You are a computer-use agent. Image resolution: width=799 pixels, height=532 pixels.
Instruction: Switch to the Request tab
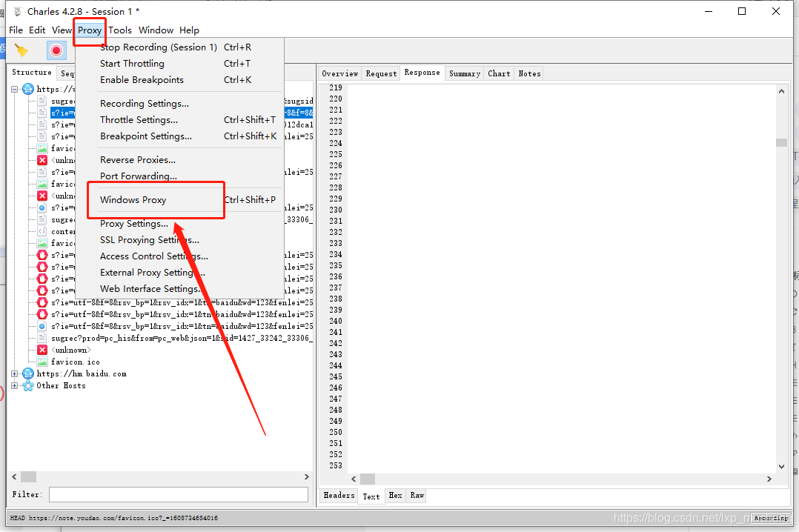click(x=381, y=73)
